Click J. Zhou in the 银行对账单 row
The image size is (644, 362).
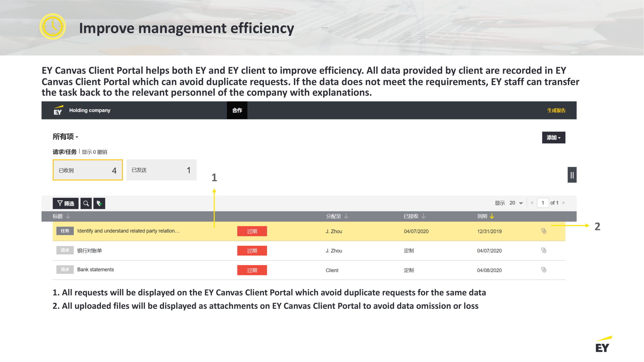point(334,251)
